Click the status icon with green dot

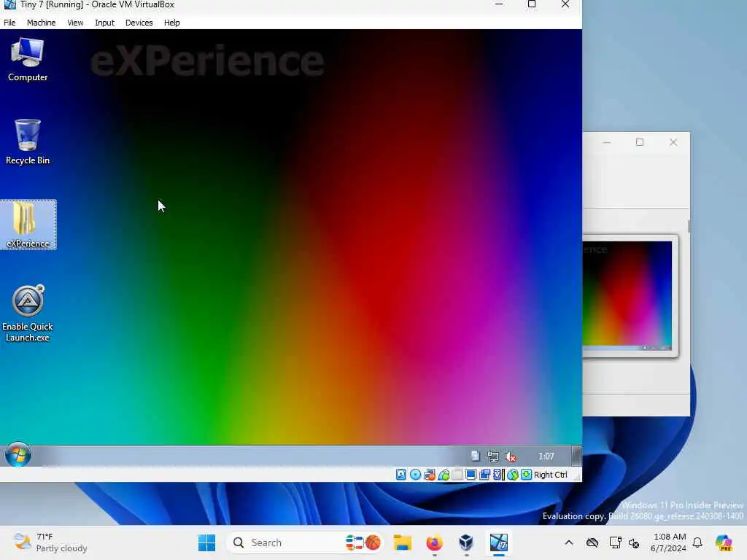click(x=444, y=474)
